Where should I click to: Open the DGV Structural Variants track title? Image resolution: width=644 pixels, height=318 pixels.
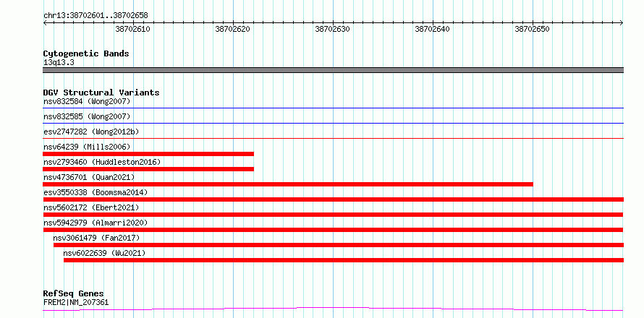[101, 93]
